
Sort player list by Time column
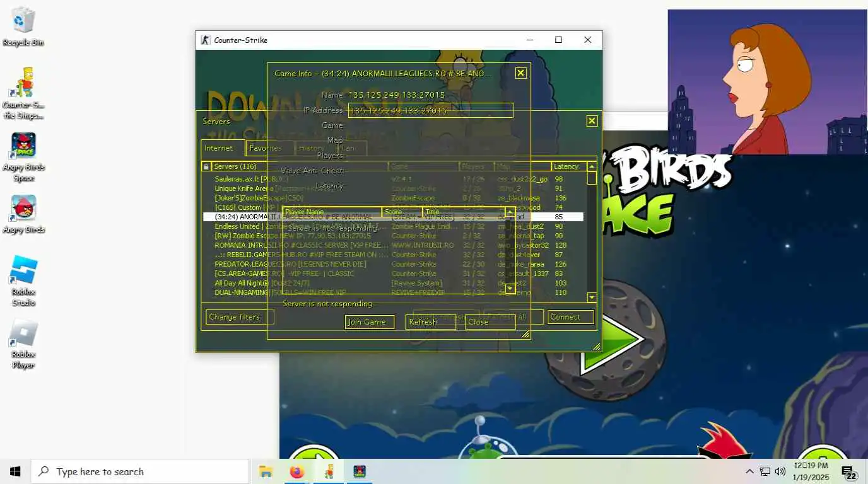464,212
